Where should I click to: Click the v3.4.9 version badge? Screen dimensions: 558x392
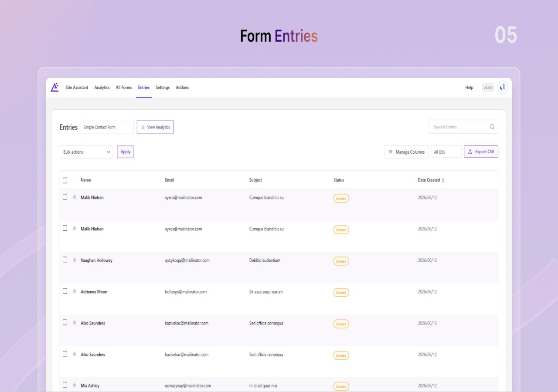[x=488, y=88]
